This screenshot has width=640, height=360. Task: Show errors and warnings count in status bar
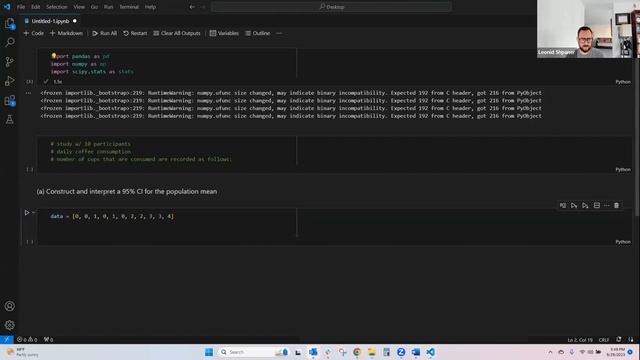[x=27, y=340]
